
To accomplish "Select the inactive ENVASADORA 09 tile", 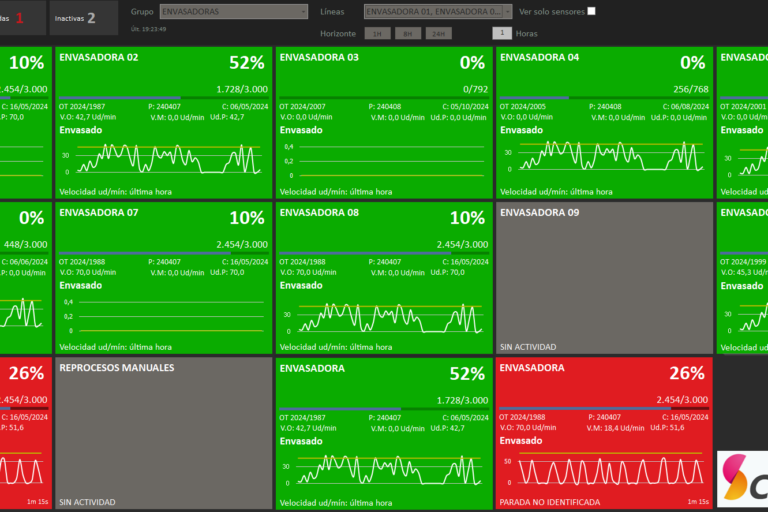I will (x=605, y=277).
